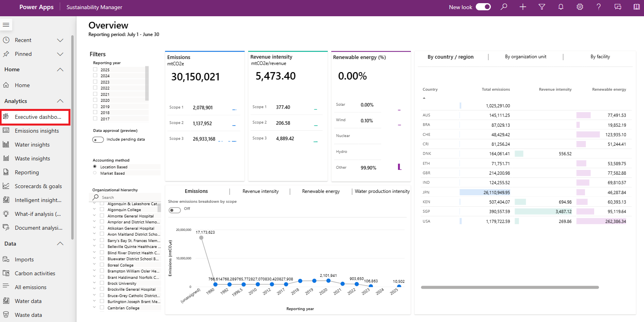The image size is (644, 322).
Task: Open notifications bell icon
Action: [x=561, y=7]
